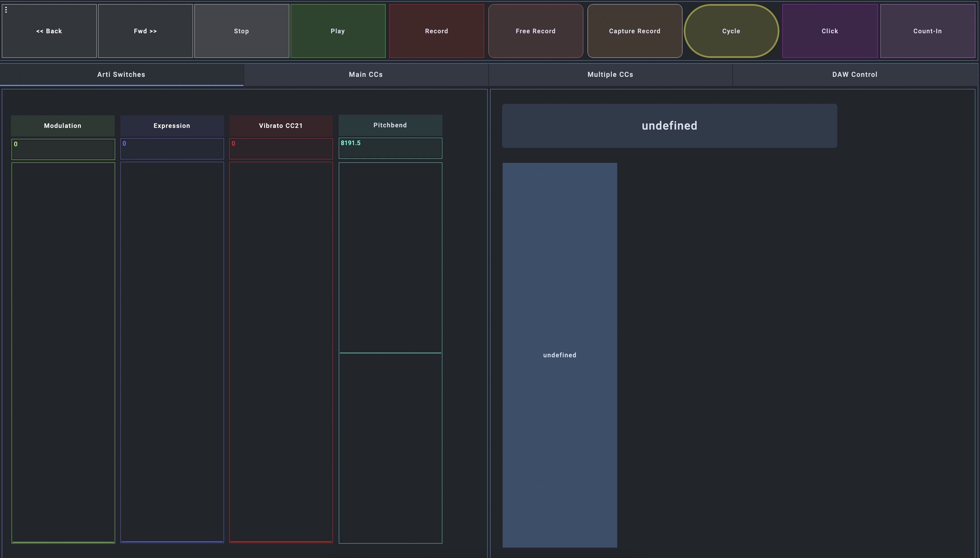Click the Capture Record button
Image resolution: width=980 pixels, height=558 pixels.
click(634, 31)
